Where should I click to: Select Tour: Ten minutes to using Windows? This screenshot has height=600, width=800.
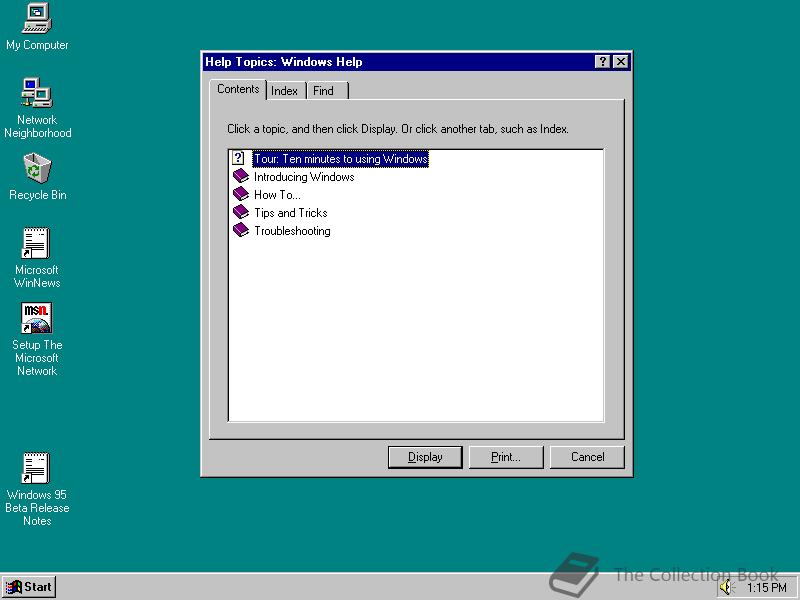click(341, 159)
